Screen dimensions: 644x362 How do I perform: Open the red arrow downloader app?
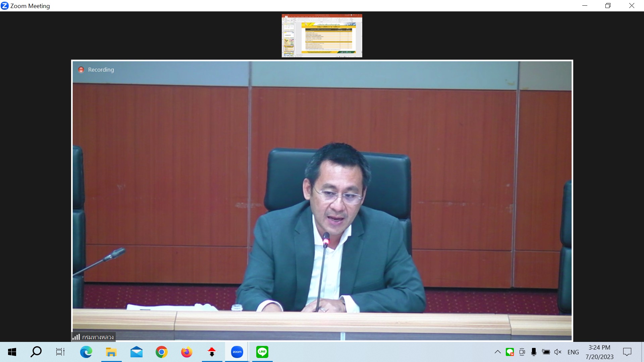(x=212, y=352)
